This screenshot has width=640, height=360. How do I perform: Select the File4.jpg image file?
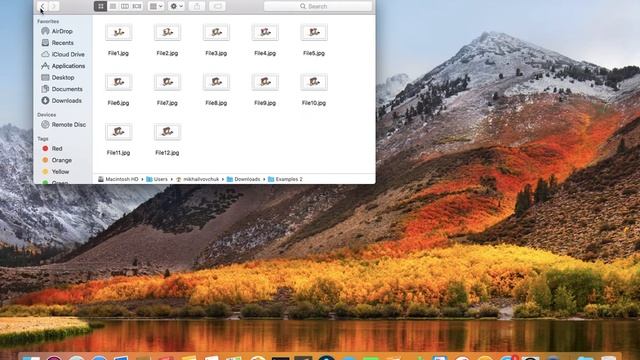(265, 32)
